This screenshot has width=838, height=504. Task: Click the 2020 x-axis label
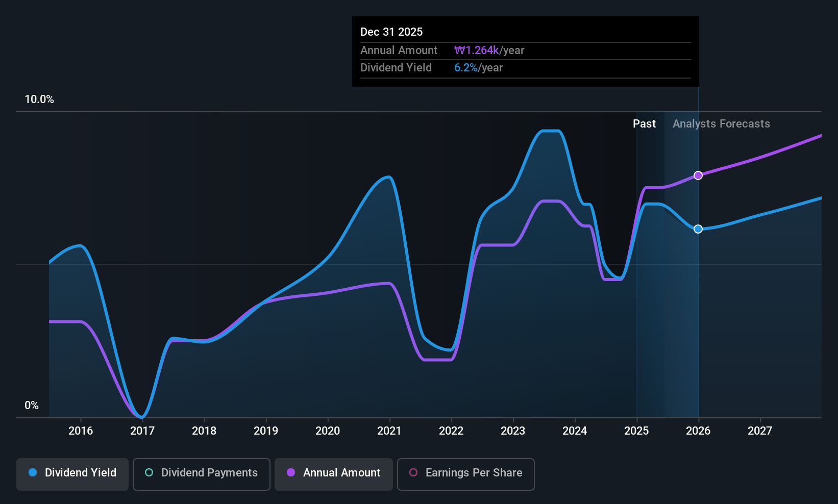[328, 431]
